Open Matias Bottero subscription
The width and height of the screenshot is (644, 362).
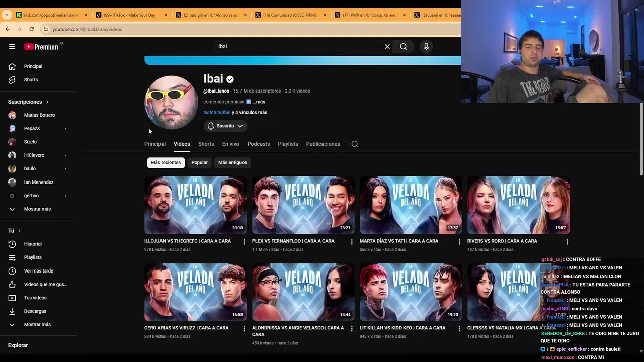click(x=38, y=115)
